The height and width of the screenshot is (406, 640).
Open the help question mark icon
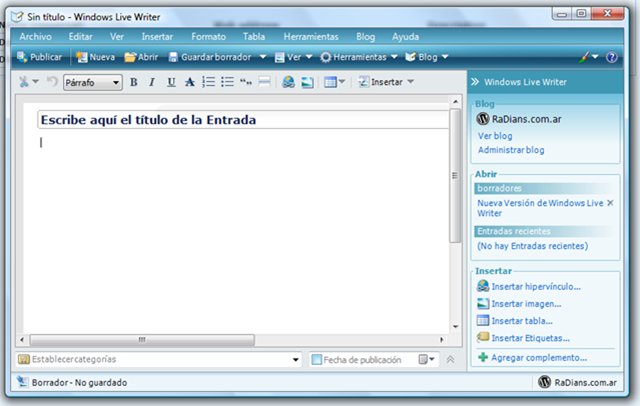click(x=613, y=57)
